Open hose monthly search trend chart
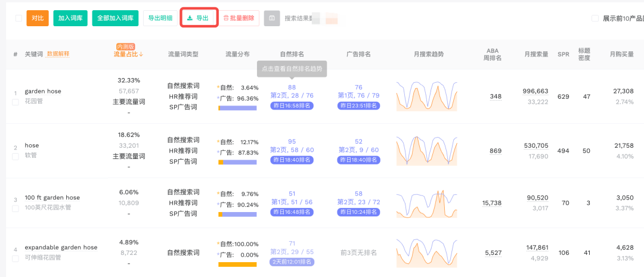This screenshot has height=277, width=644. tap(427, 151)
